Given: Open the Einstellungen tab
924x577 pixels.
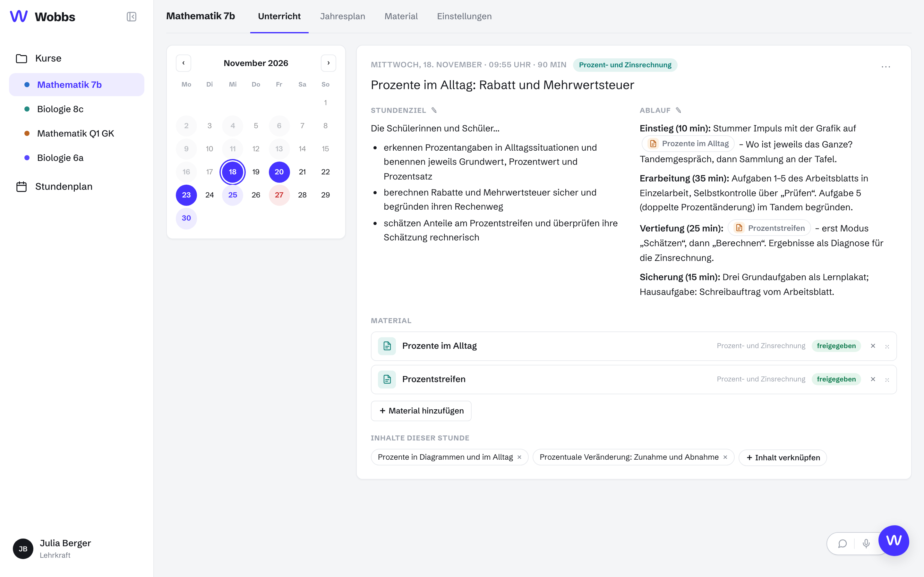Looking at the screenshot, I should coord(464,16).
